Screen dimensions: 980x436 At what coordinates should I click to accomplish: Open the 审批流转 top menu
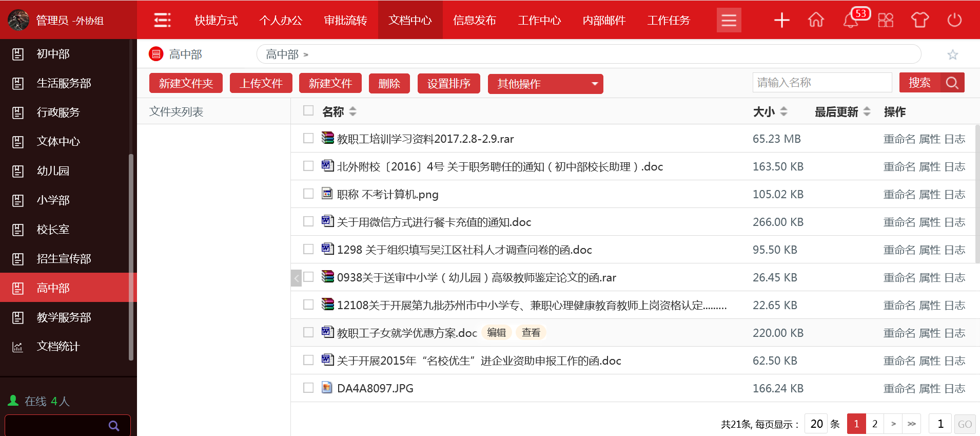point(345,20)
